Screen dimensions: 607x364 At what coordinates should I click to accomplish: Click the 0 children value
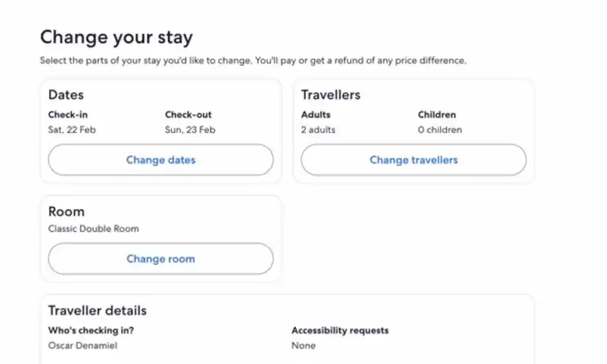point(439,130)
